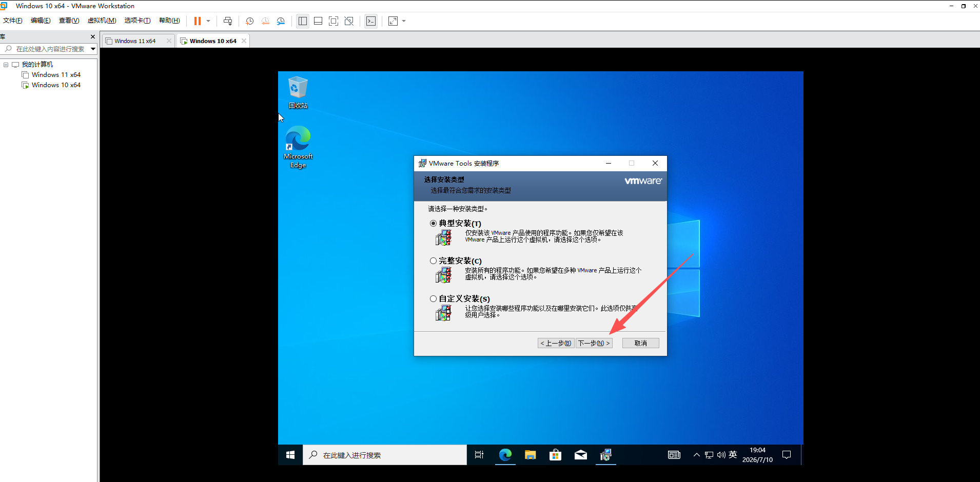Open the power options dropdown arrow beside pause
The image size is (980, 482).
point(208,21)
